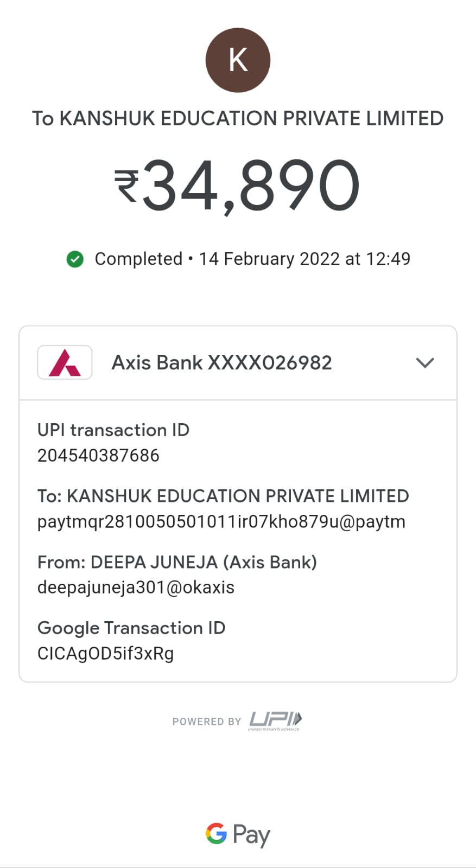Select the Google Transaction ID value CICAgOD5if3xRg
Viewport: 476px width, 868px height.
click(105, 653)
